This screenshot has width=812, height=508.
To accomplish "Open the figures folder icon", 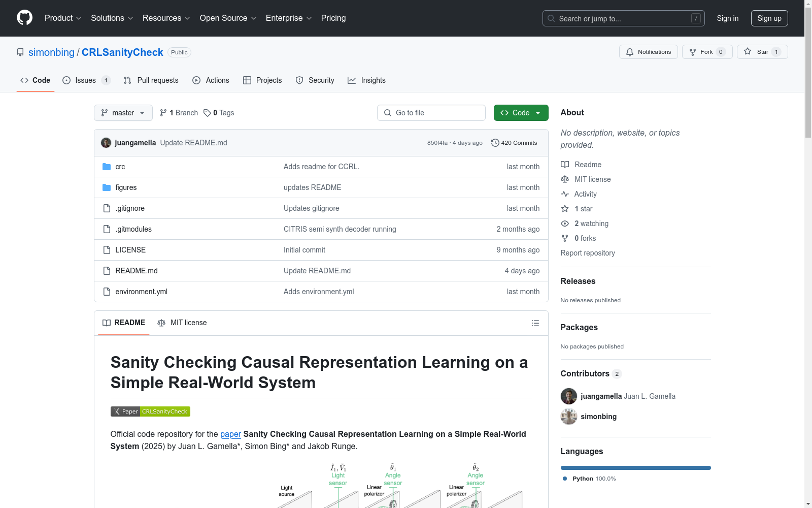I will [107, 187].
